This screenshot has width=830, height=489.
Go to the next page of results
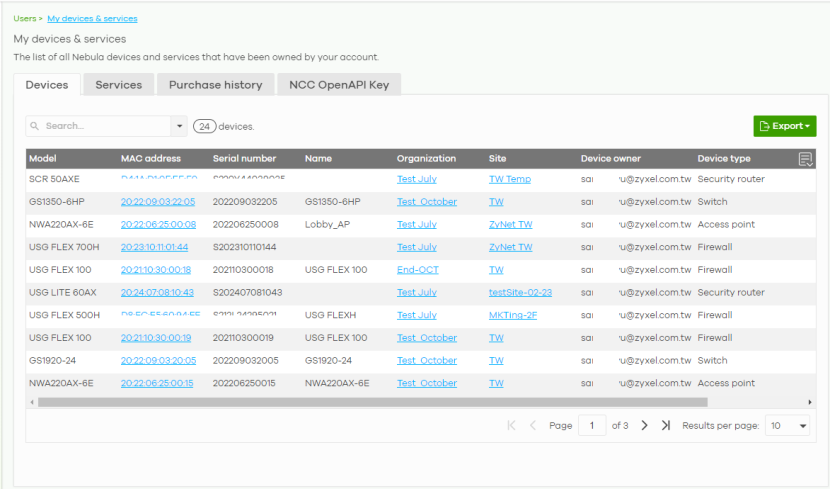pyautogui.click(x=645, y=426)
